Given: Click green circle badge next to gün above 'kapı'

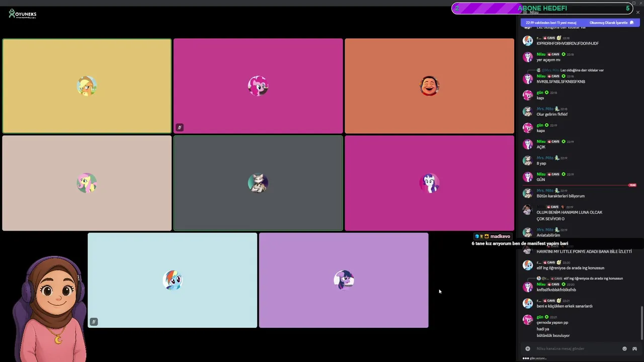Looking at the screenshot, I should 547,93.
